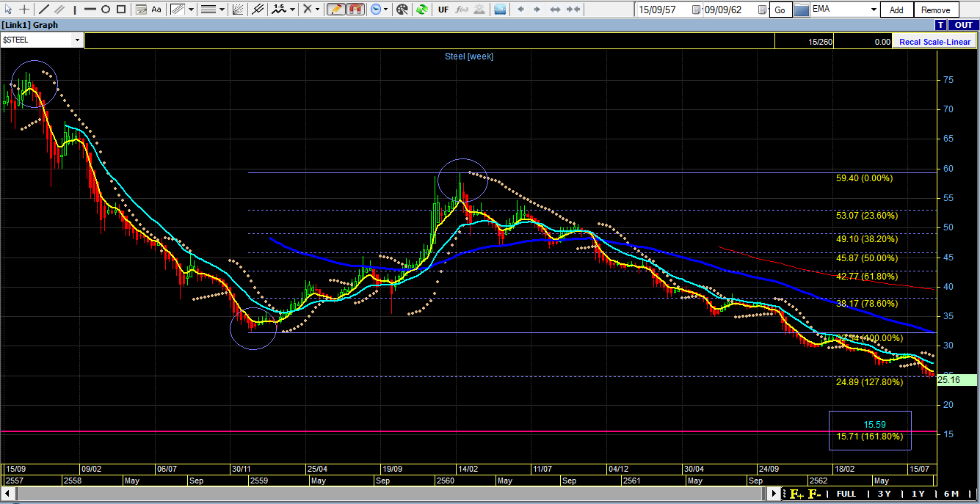
Task: Open the EMA indicator dropdown
Action: coord(874,10)
